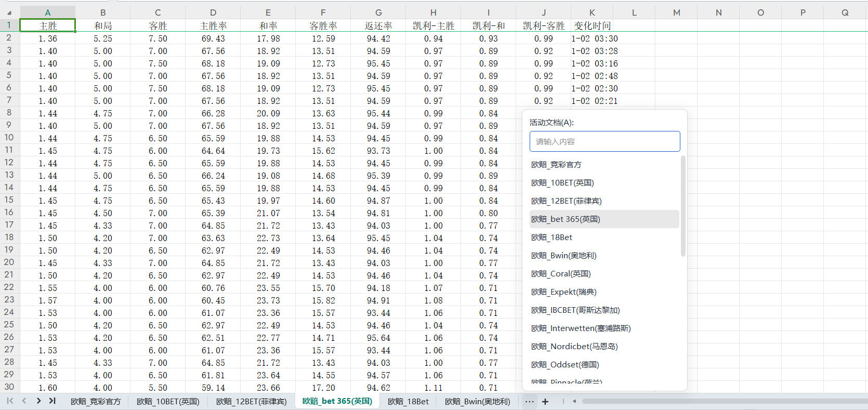Click the select-all corner triangle
868x410 pixels.
tap(9, 13)
